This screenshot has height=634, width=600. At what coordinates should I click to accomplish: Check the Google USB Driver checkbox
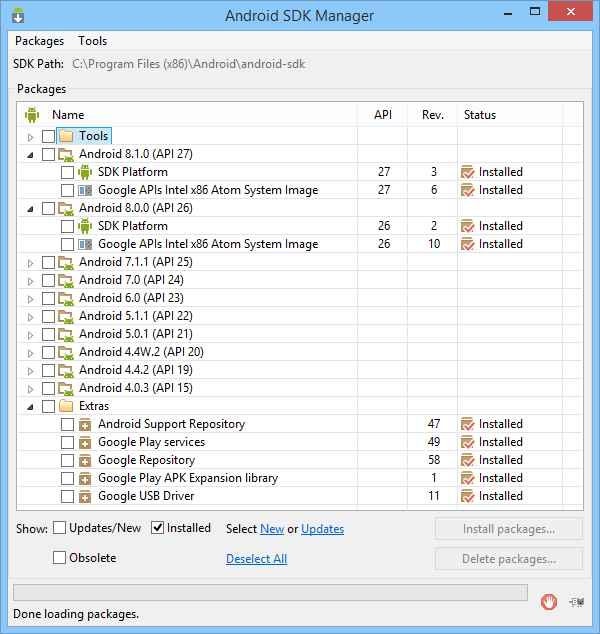(x=67, y=497)
